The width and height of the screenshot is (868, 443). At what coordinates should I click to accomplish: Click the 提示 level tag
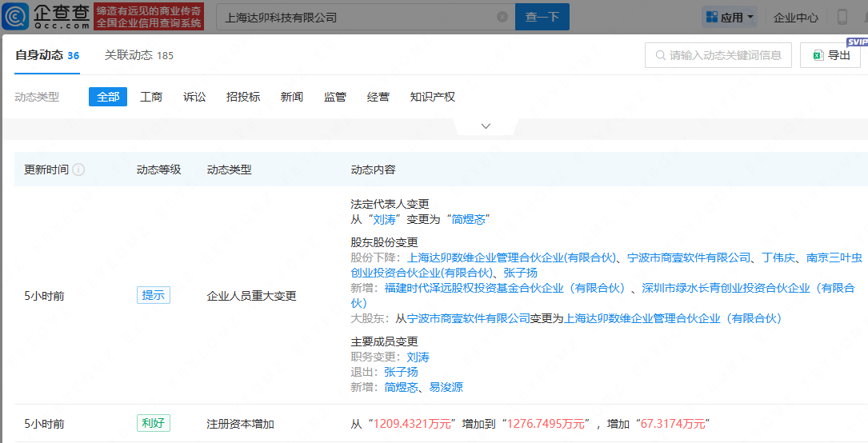pos(153,295)
